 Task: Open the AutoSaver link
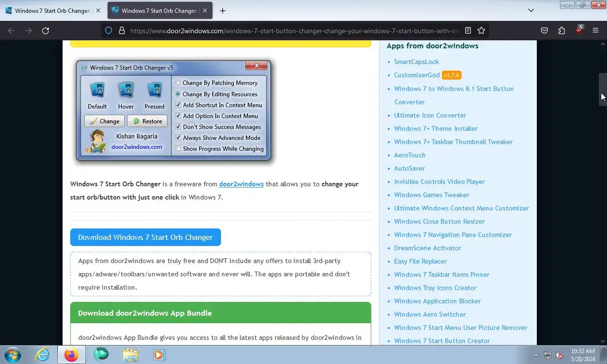409,168
